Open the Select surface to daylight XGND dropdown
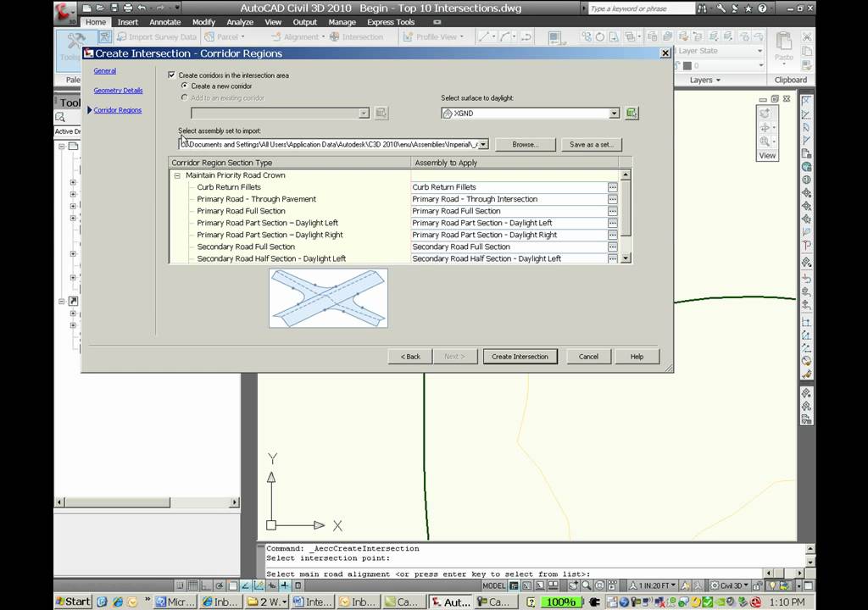 [614, 113]
